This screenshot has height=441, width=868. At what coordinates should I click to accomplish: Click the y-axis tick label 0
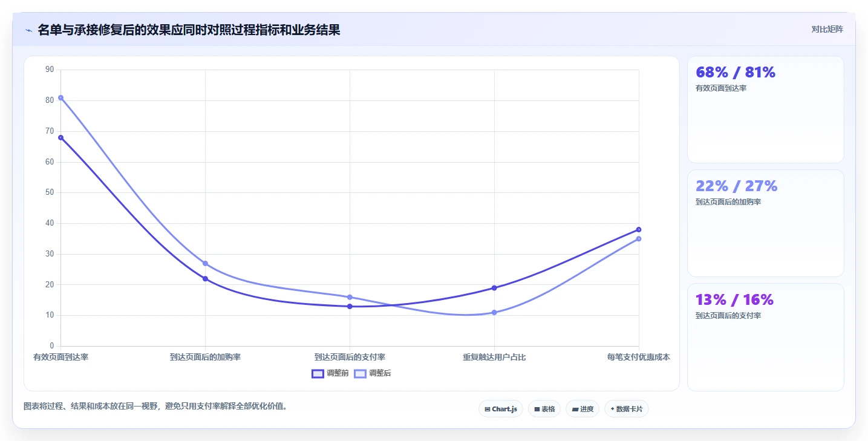(52, 346)
